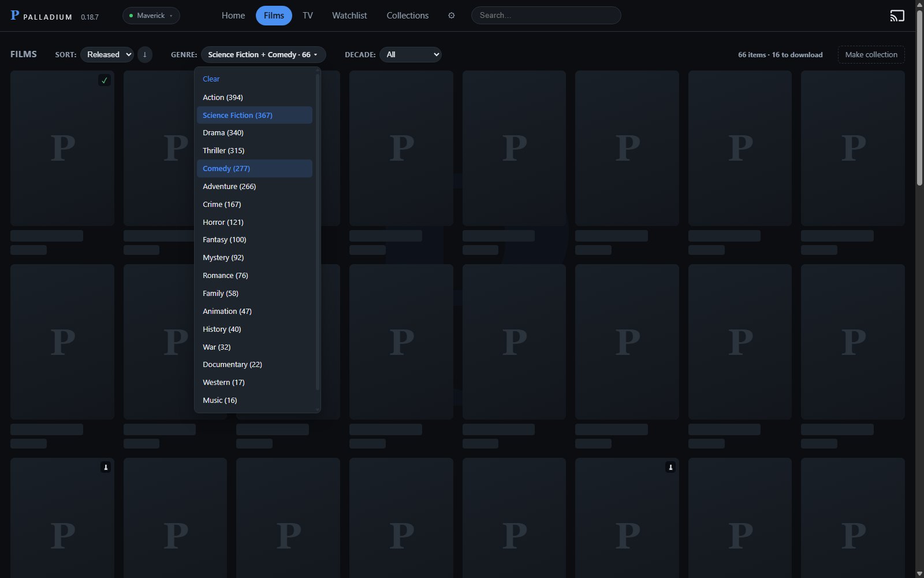Pick Romance (76) genre
Image resolution: width=924 pixels, height=578 pixels.
click(x=255, y=275)
